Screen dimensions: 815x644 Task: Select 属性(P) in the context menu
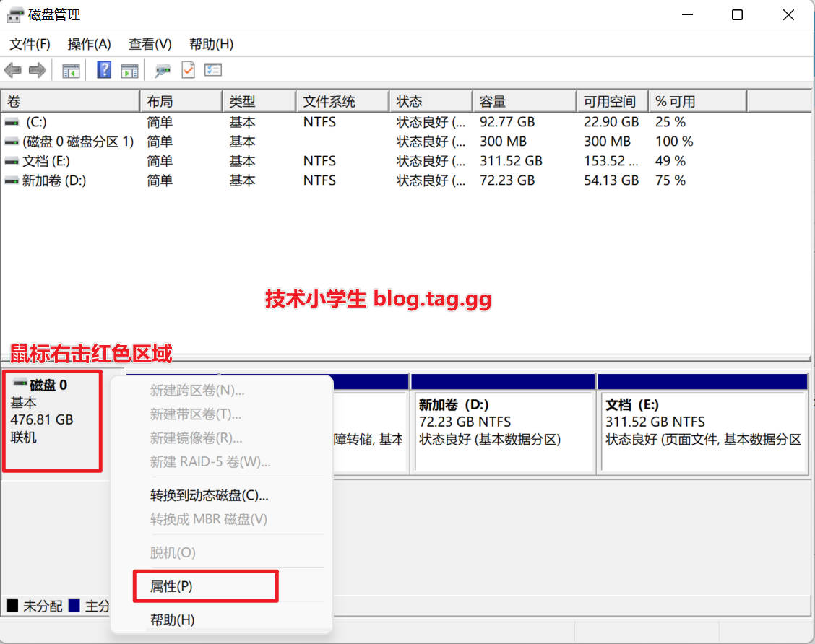point(171,587)
